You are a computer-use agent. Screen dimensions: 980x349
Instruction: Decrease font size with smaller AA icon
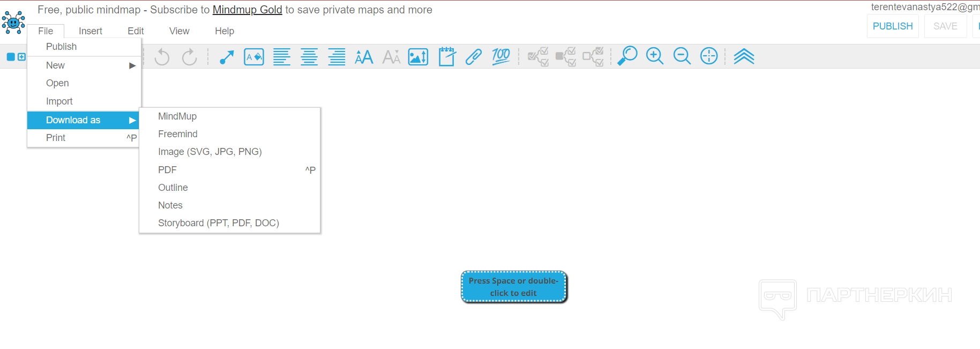pos(391,56)
